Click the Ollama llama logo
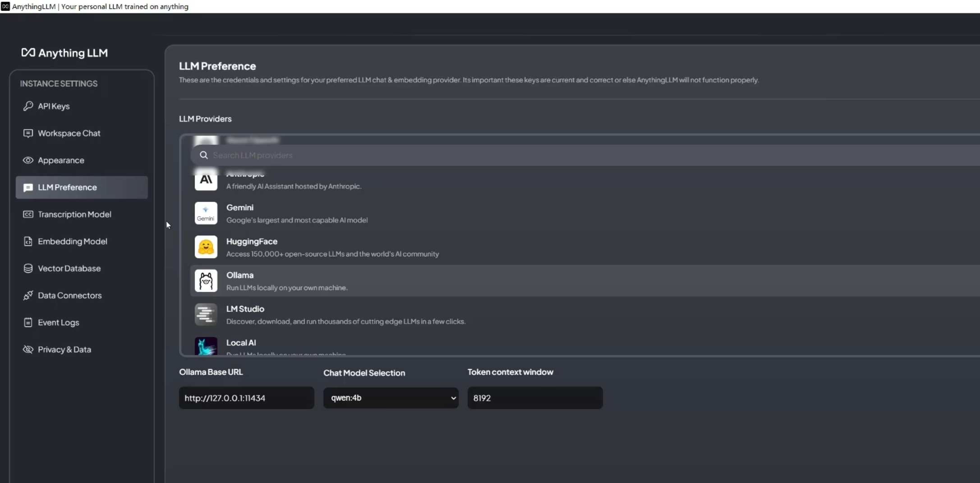 [x=206, y=281]
